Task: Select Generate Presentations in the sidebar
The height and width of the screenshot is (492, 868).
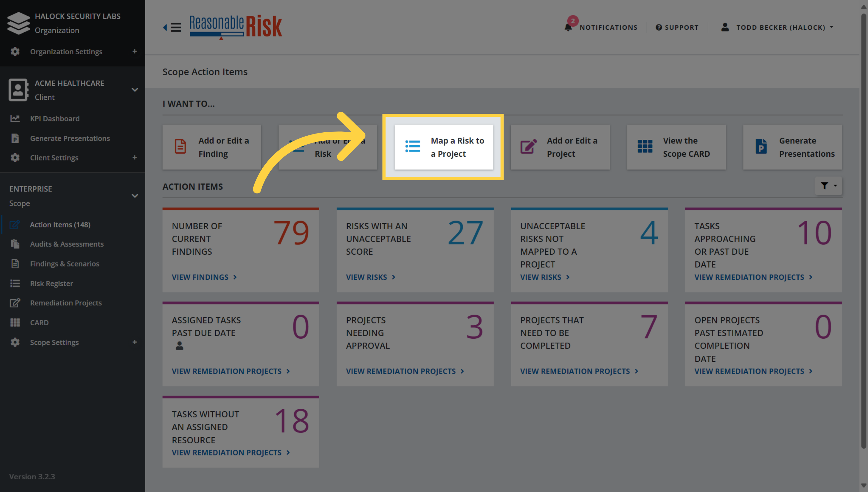Action: pos(70,138)
